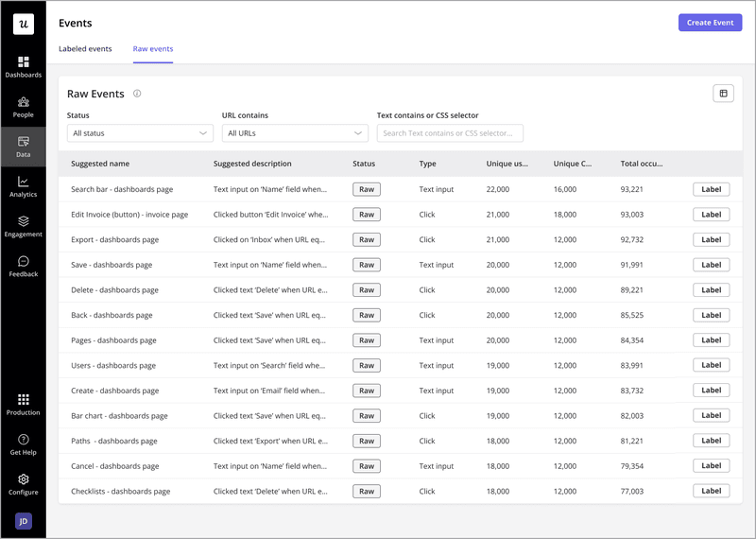Open table column settings icon
This screenshot has width=756, height=539.
[x=723, y=94]
